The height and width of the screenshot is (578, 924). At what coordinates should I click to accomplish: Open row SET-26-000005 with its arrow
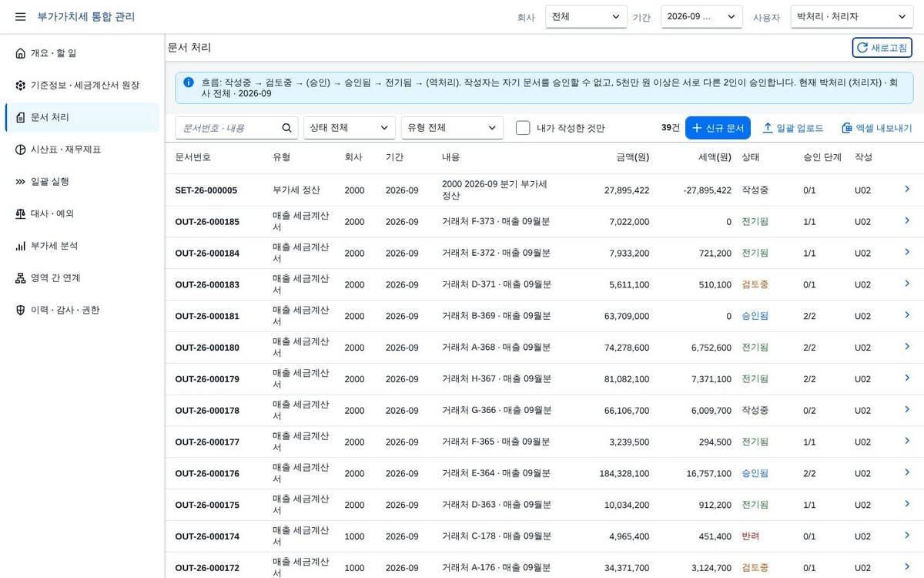(x=907, y=189)
